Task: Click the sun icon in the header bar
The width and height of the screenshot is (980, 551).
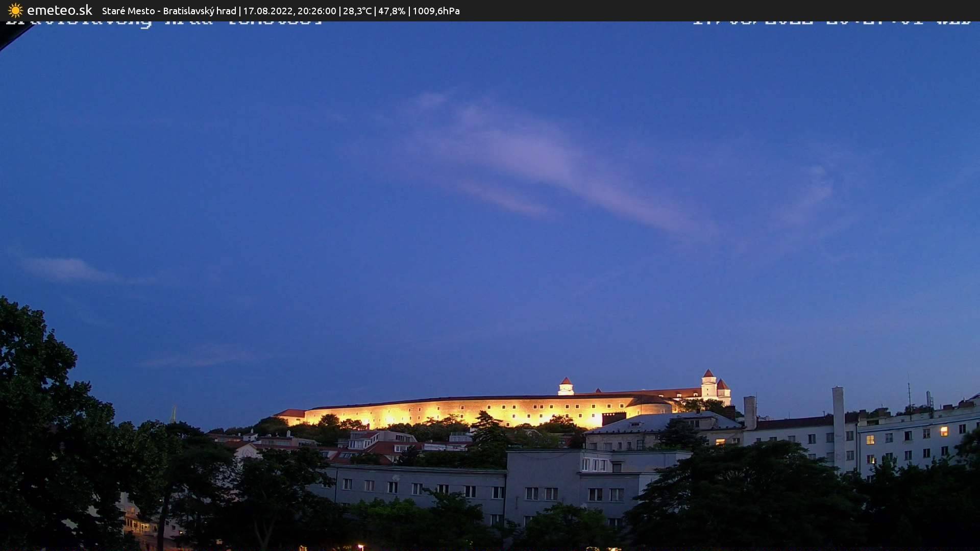Action: (15, 10)
